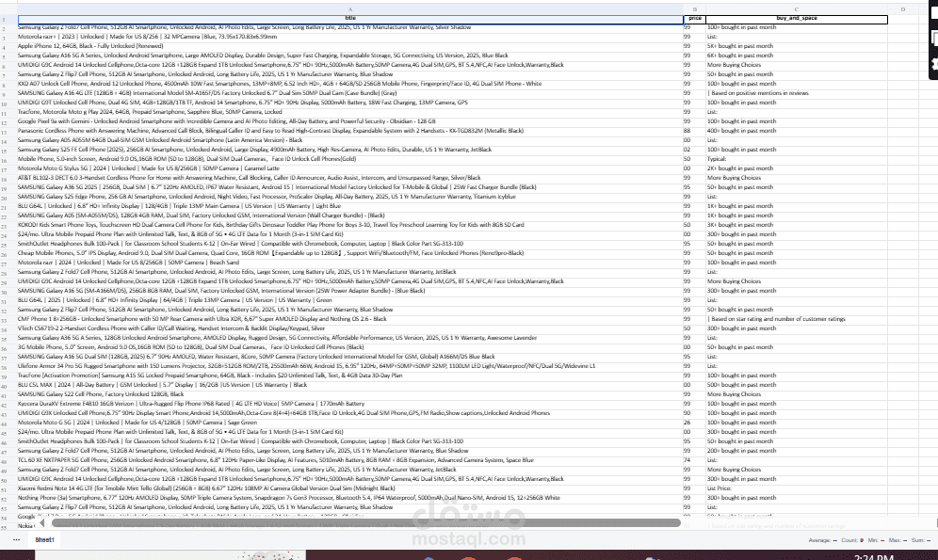938x560 pixels.
Task: Select the BLU C5L MAX 2024 cell
Action: (x=350, y=385)
